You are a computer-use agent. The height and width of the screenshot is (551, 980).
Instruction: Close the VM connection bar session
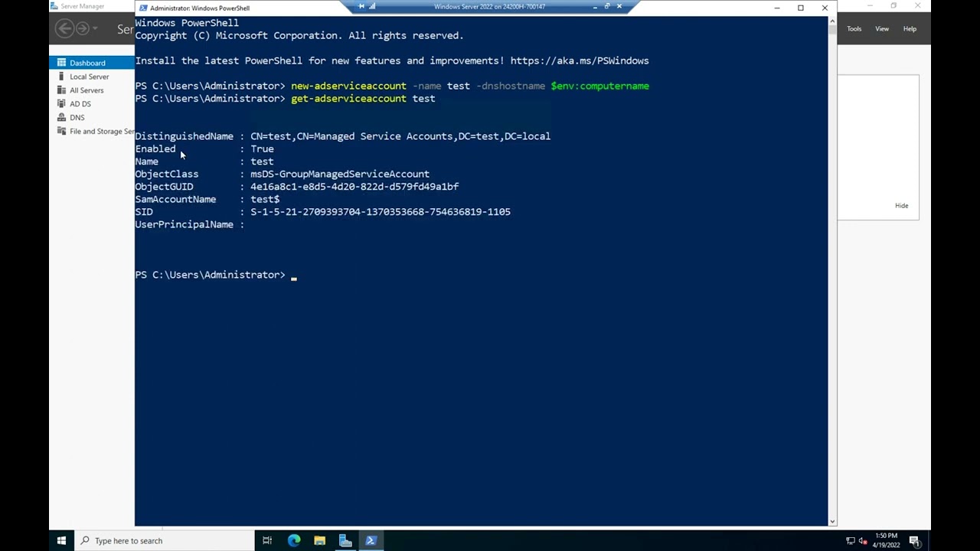pos(619,6)
